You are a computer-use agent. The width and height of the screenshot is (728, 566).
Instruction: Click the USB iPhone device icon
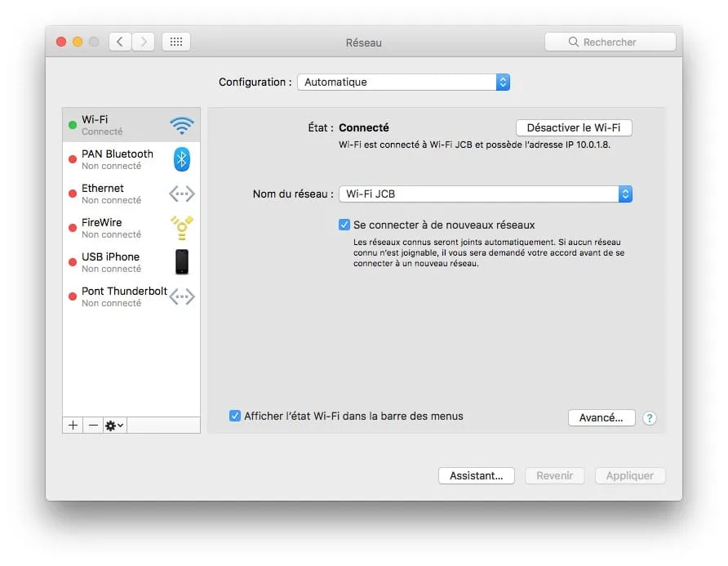(182, 261)
